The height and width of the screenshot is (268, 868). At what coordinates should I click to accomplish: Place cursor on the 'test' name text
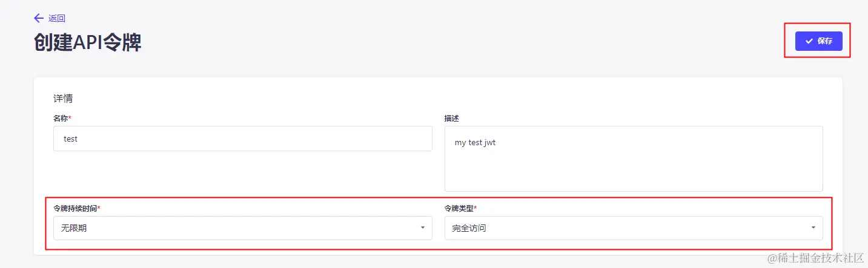click(70, 139)
